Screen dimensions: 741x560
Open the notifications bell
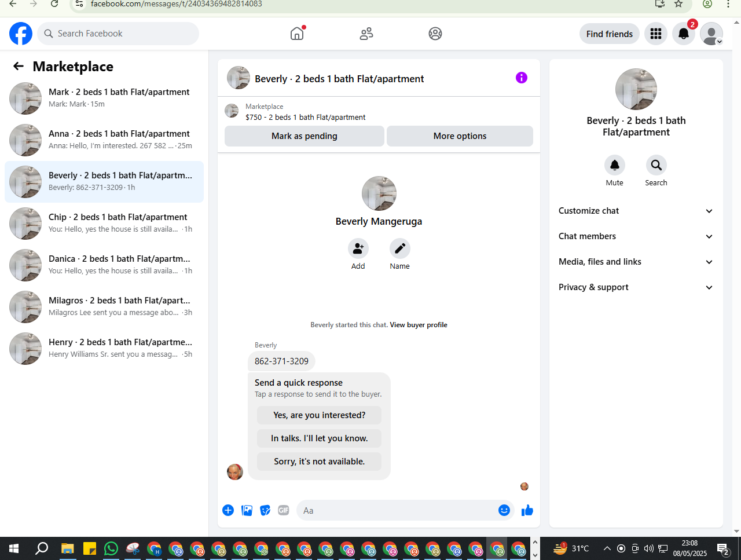[x=684, y=34]
